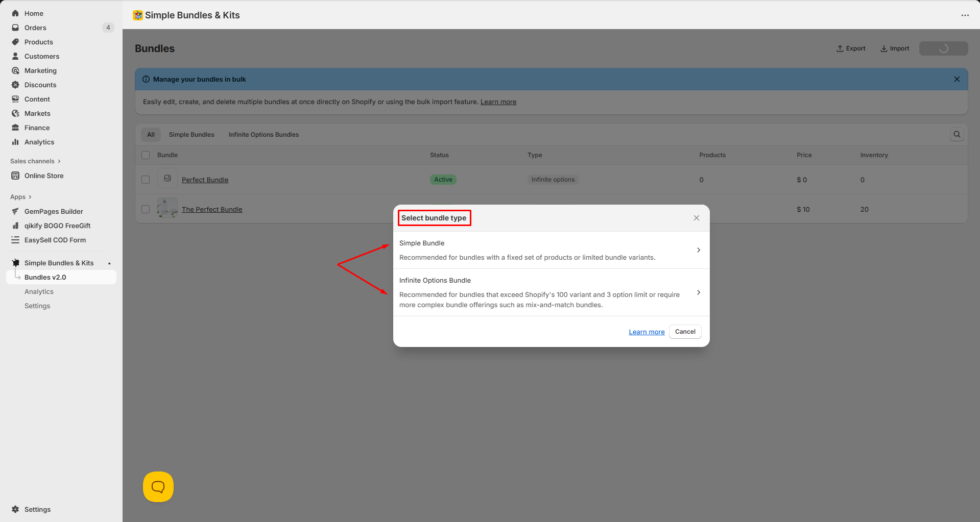Toggle the select-all bundles checkbox
980x522 pixels.
point(146,155)
